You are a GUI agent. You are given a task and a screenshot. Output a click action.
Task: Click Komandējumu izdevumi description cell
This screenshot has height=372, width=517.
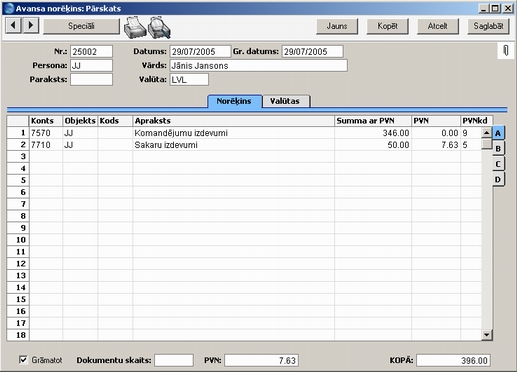pyautogui.click(x=233, y=133)
